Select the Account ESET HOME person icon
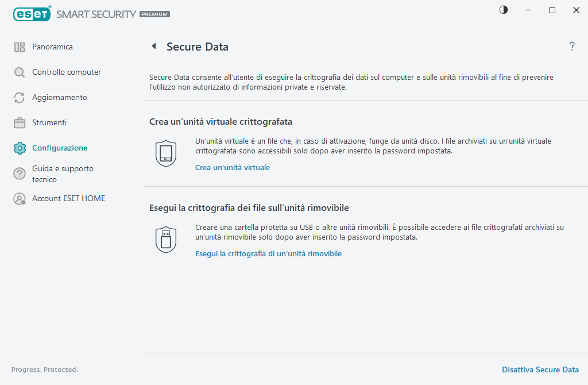This screenshot has width=588, height=385. [19, 198]
